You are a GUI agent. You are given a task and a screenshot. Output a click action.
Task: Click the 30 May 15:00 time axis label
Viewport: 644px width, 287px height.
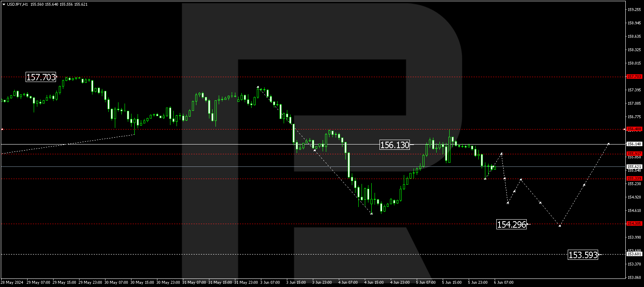[142, 283]
